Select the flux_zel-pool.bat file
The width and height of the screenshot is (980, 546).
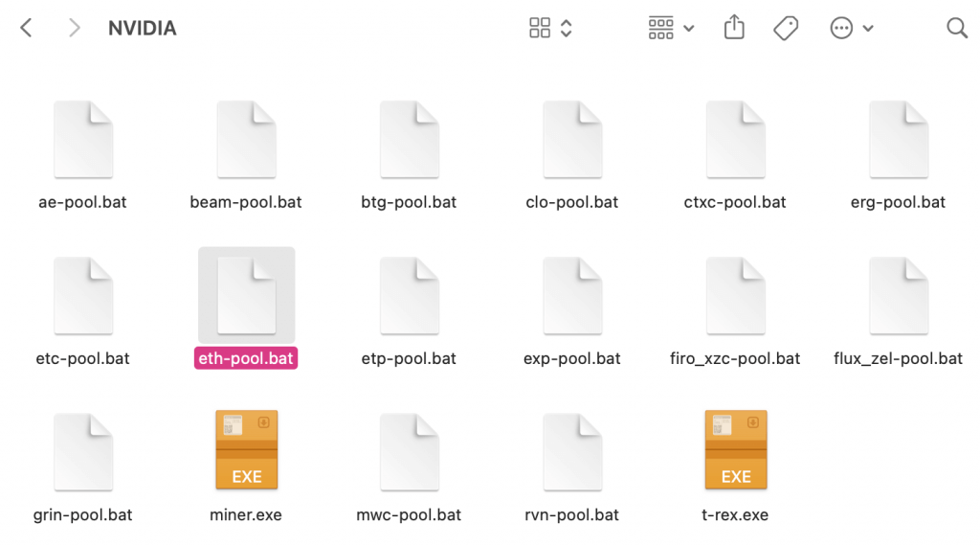898,296
